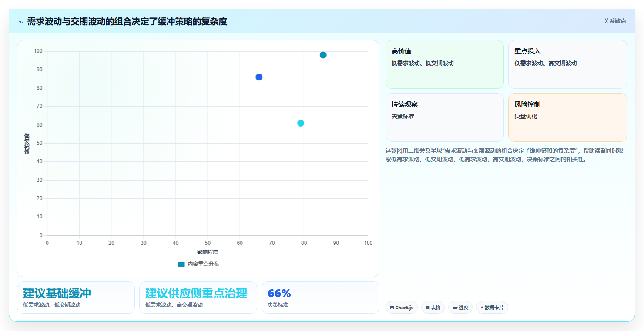
Task: Select the 建议供应侧重点治理 summary card
Action: [198, 298]
